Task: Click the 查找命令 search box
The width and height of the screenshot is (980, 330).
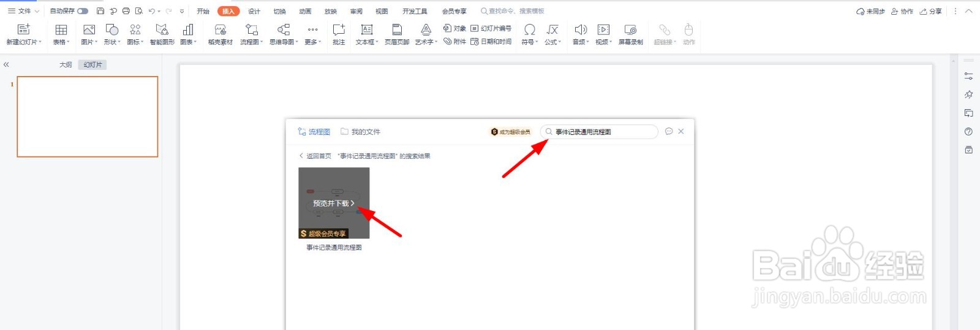Action: (x=513, y=11)
